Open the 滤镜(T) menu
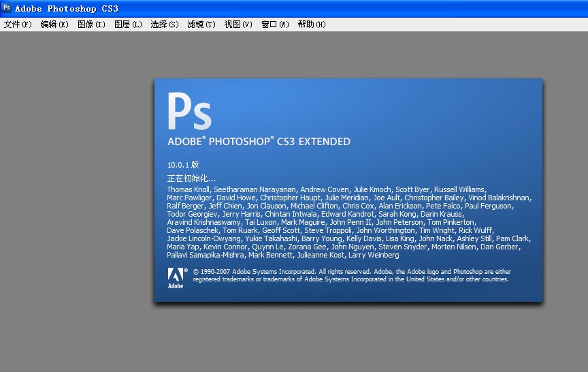This screenshot has width=588, height=372. (x=201, y=25)
